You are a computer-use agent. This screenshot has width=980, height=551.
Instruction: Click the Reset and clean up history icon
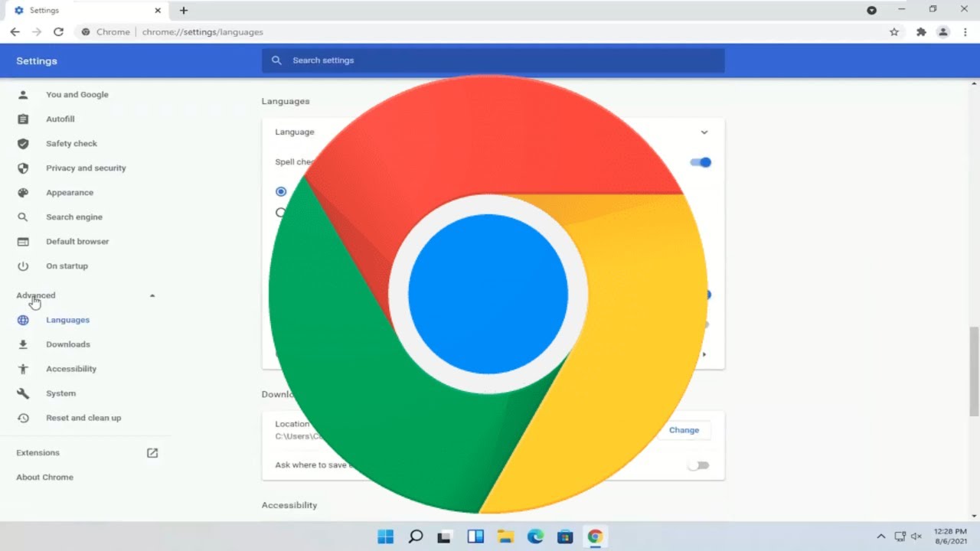[23, 418]
